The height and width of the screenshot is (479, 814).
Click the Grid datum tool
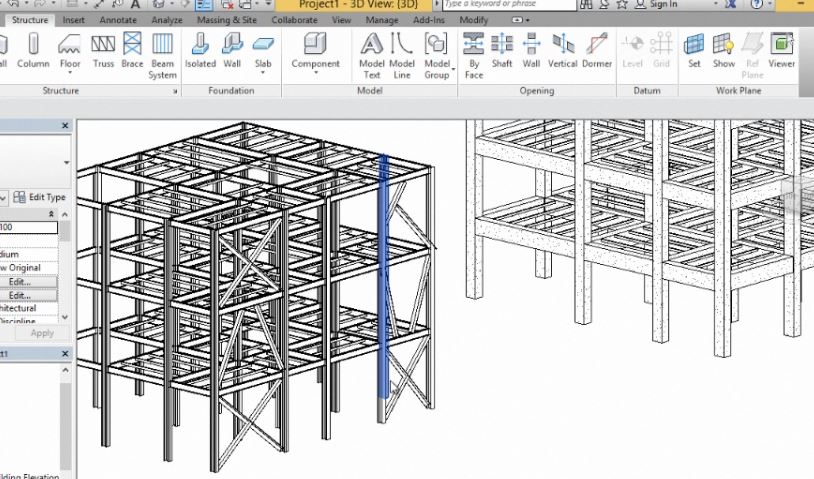click(661, 50)
